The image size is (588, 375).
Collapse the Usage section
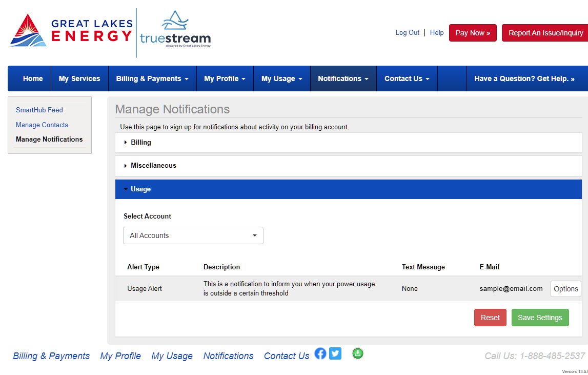(x=138, y=189)
